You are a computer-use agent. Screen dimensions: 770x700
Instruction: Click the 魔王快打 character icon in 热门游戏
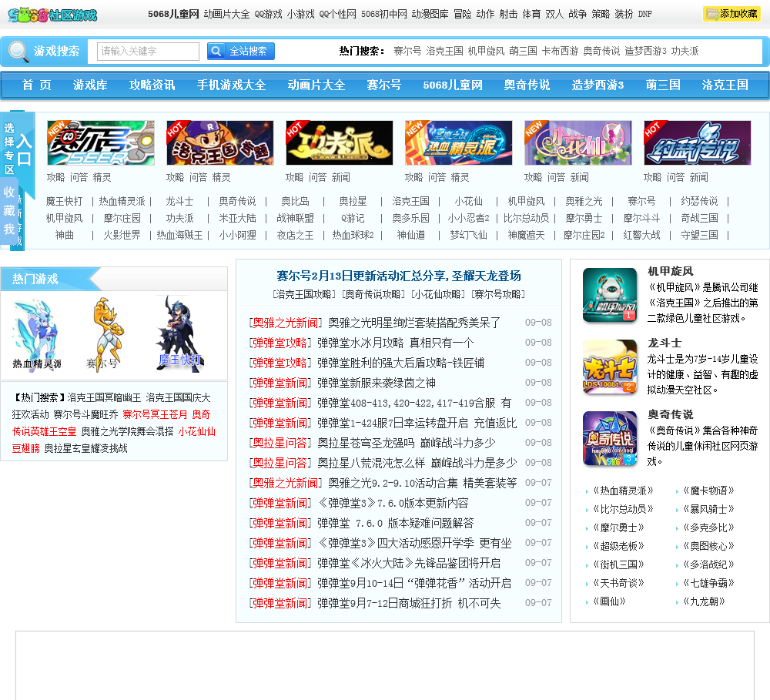click(179, 334)
